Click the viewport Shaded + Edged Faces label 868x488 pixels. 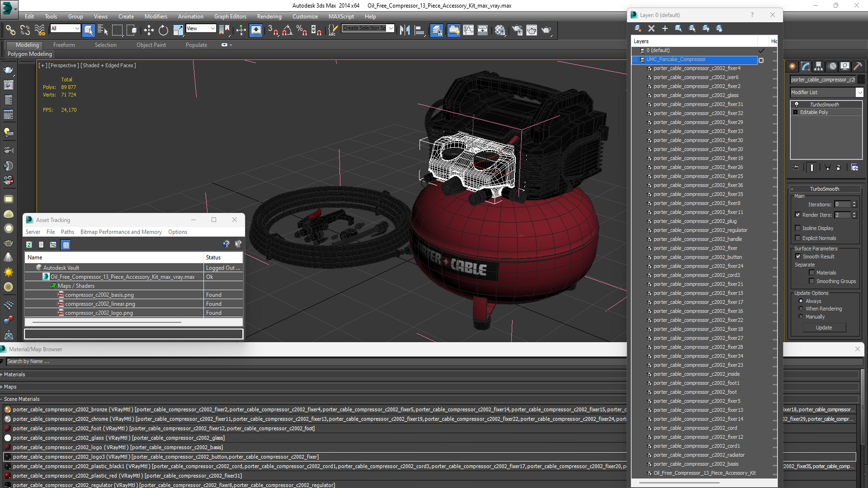(108, 66)
